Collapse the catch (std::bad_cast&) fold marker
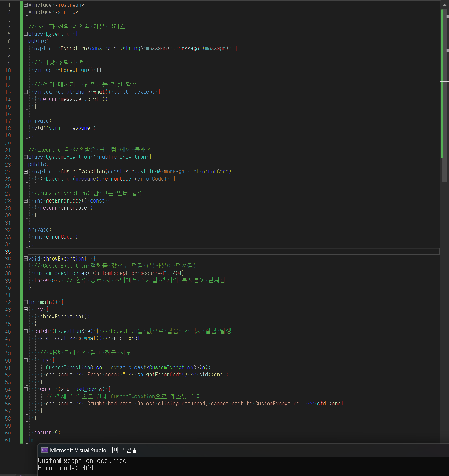Viewport: 449px width, 476px height. pos(26,389)
